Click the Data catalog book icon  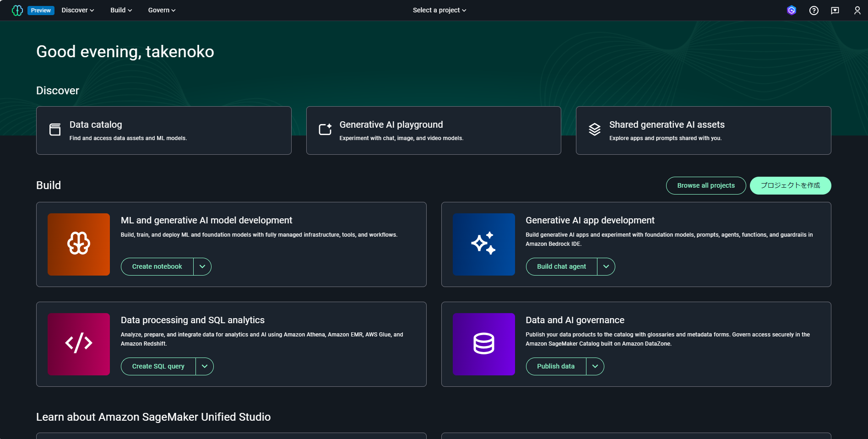tap(55, 130)
